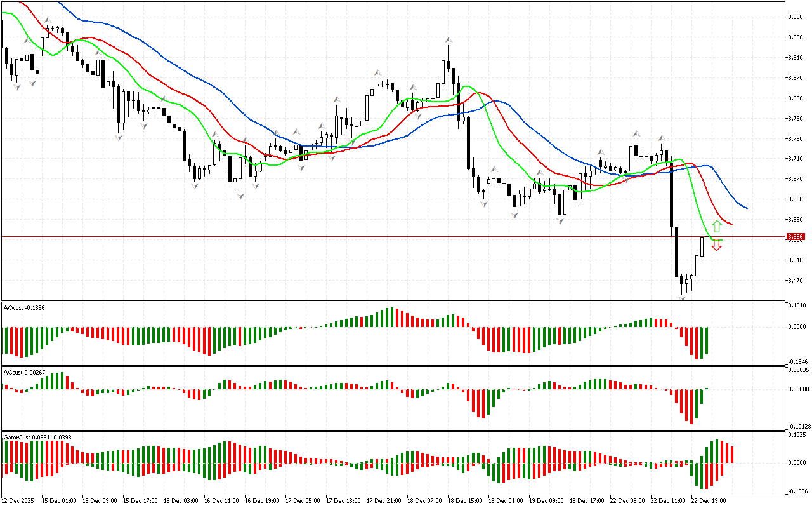Click the 12 Dec 2025 date label

click(x=19, y=500)
